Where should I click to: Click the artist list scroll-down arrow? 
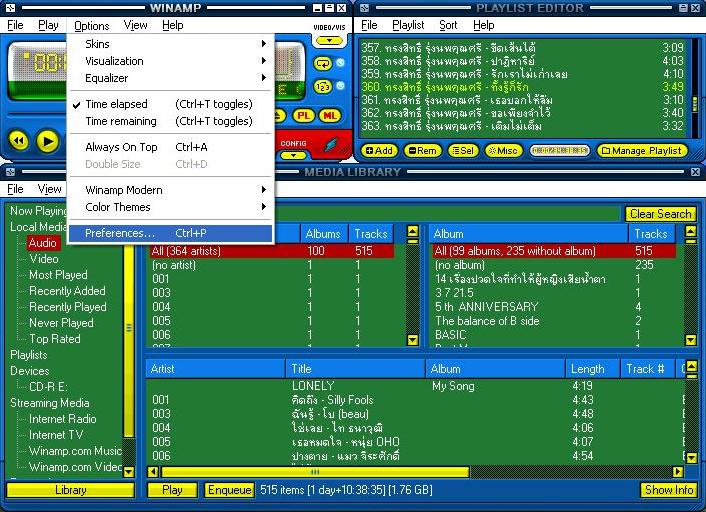412,340
